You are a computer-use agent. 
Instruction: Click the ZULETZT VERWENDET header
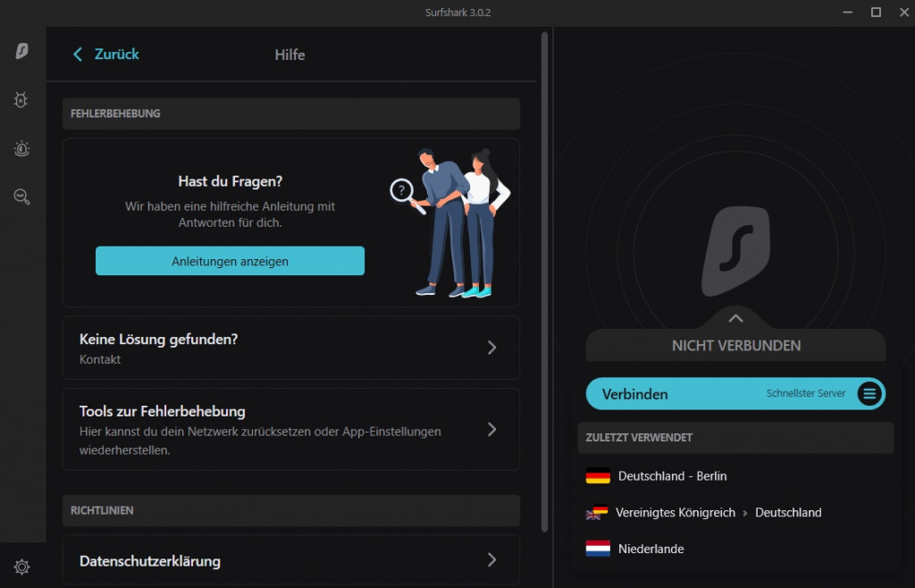pos(735,438)
